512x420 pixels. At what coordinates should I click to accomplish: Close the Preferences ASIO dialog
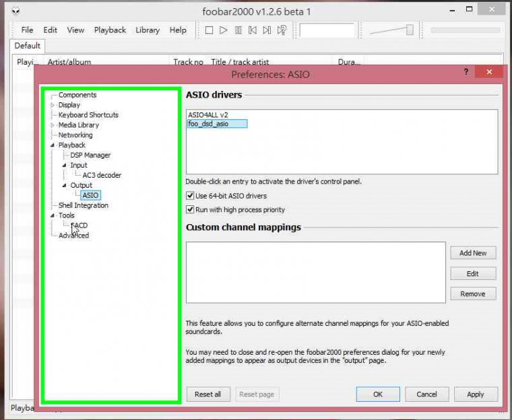(489, 72)
